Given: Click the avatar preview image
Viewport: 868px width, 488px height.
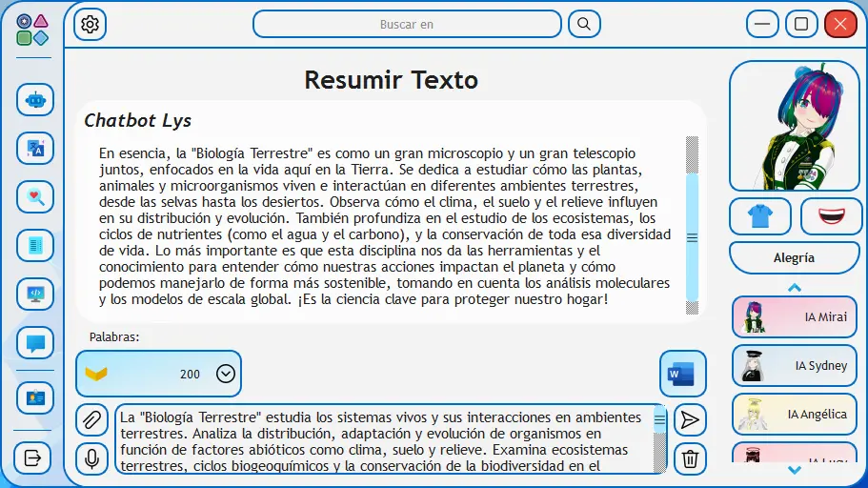Looking at the screenshot, I should pyautogui.click(x=795, y=127).
